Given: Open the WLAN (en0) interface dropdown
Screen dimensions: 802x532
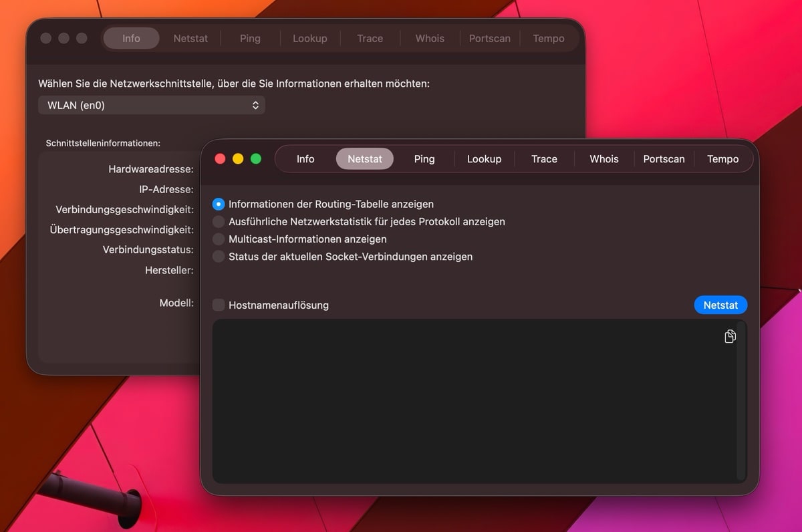Looking at the screenshot, I should click(x=152, y=105).
